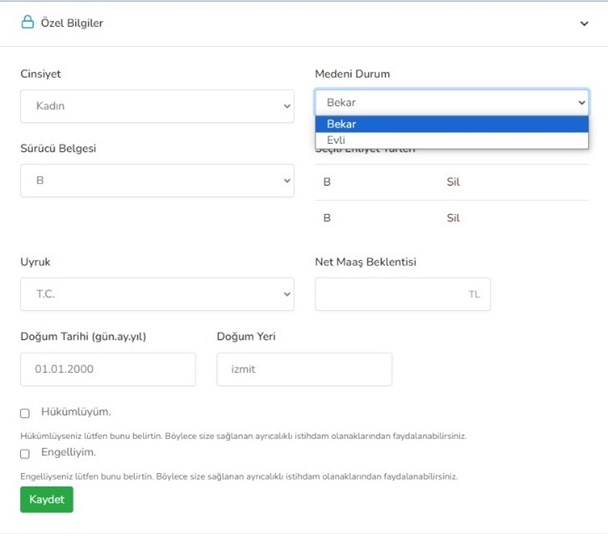This screenshot has width=608, height=534.
Task: Select Bekar from the Medeni Durum list
Action: [452, 124]
